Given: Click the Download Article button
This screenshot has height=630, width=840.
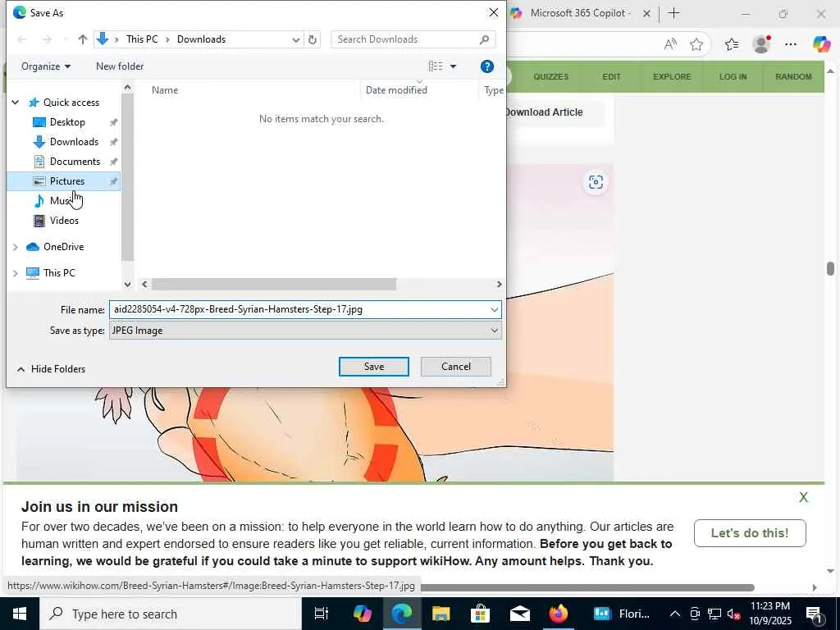Looking at the screenshot, I should click(x=554, y=112).
